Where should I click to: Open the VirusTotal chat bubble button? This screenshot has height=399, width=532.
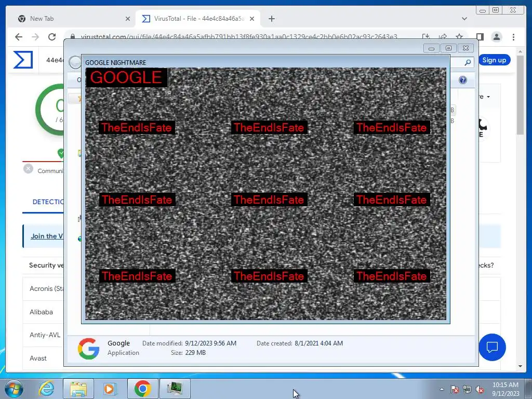click(x=492, y=347)
